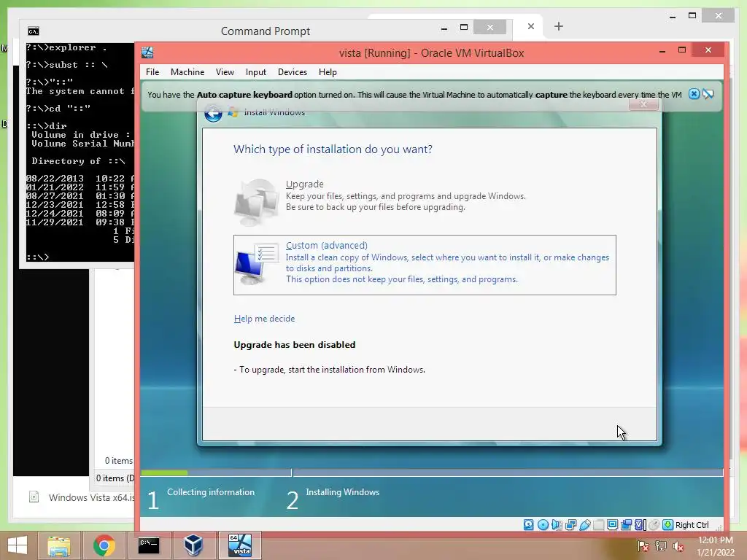Click the Upgrade option computer icon
Viewport: 747px width, 560px height.
pos(256,202)
